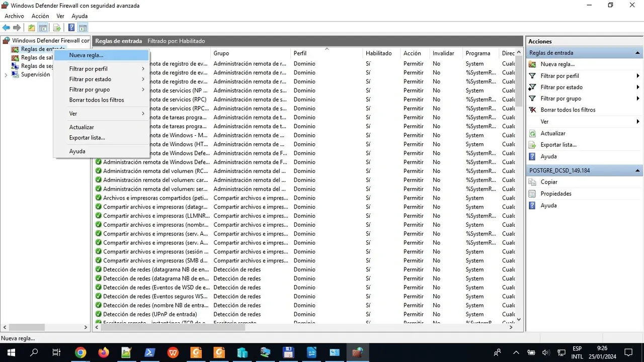This screenshot has width=644, height=362.
Task: Click Ayuda under Reglas de entrada actions
Action: (548, 157)
